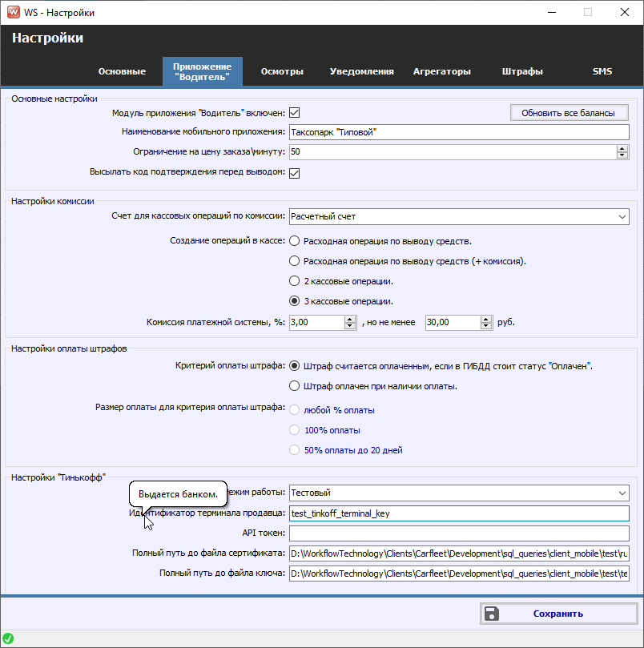The width and height of the screenshot is (644, 648).
Task: Click the minimum commission value 30,00
Action: point(453,322)
